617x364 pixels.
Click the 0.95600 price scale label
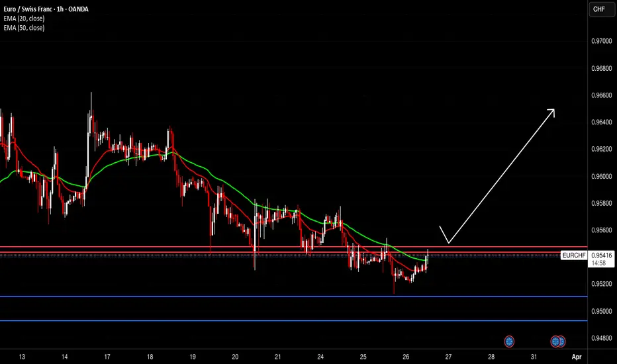[602, 230]
